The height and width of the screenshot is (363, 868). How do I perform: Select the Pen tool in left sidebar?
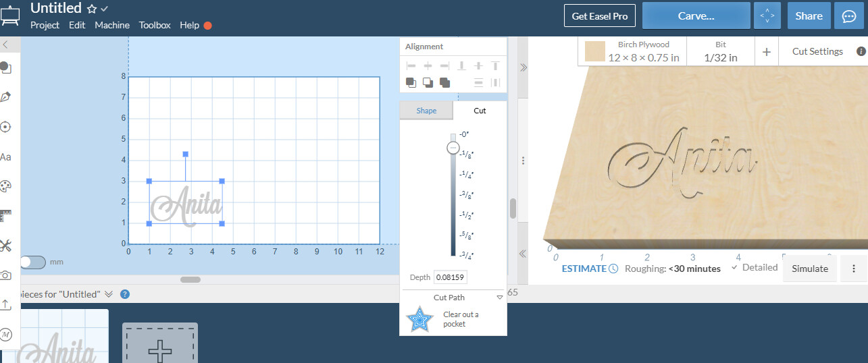click(5, 97)
